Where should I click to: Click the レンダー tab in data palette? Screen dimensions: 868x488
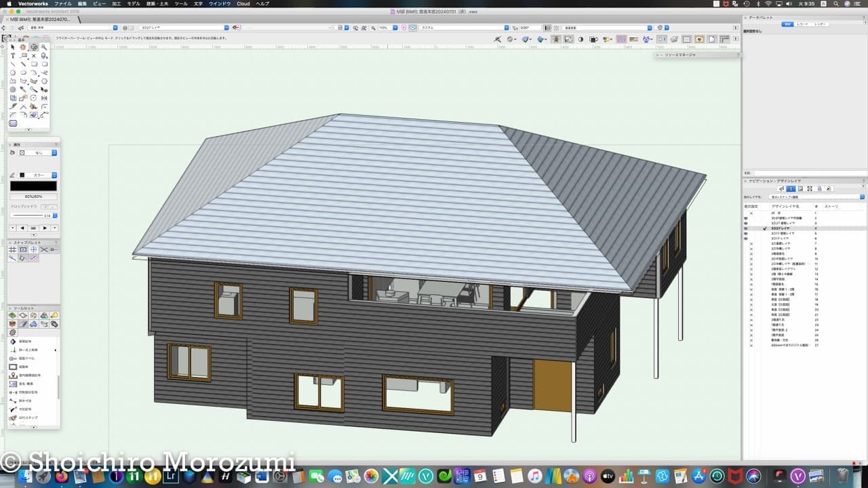(x=820, y=24)
